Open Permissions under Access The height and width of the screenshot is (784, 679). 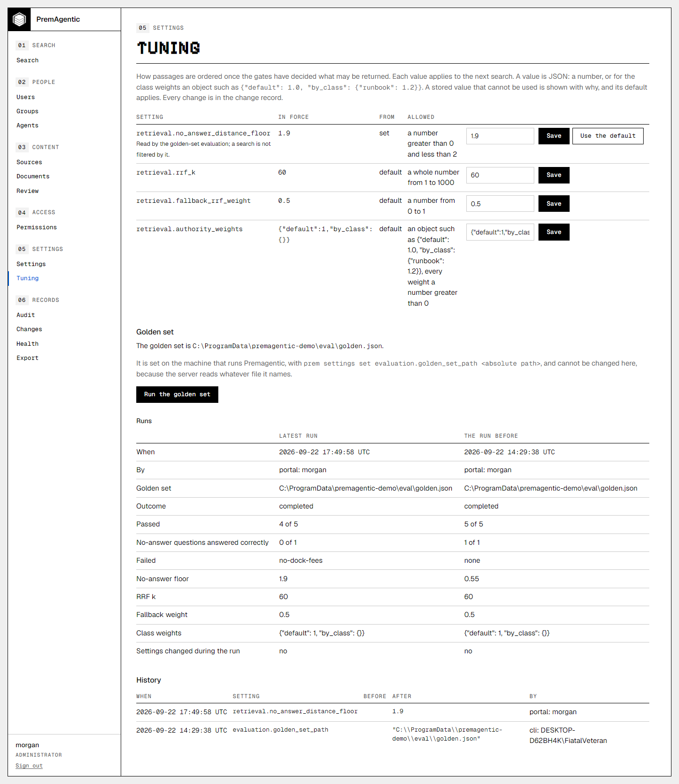[37, 227]
